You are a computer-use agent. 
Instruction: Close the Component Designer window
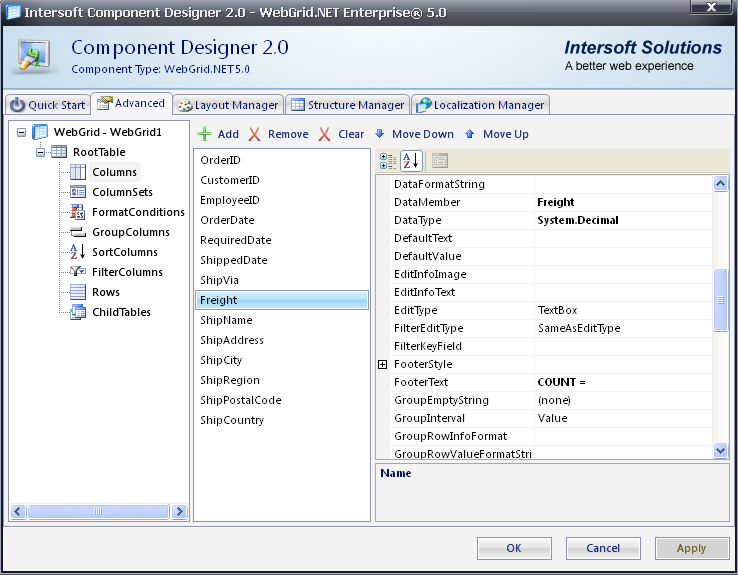click(712, 7)
